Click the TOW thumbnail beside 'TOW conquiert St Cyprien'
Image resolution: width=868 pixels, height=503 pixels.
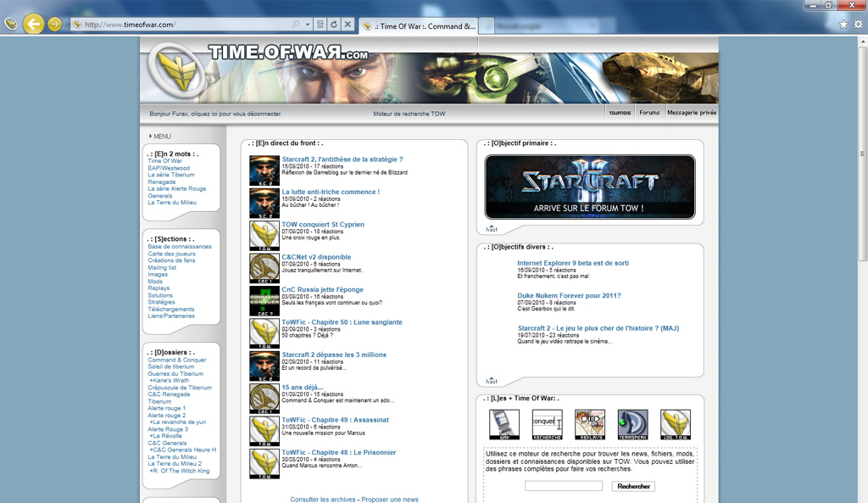264,236
